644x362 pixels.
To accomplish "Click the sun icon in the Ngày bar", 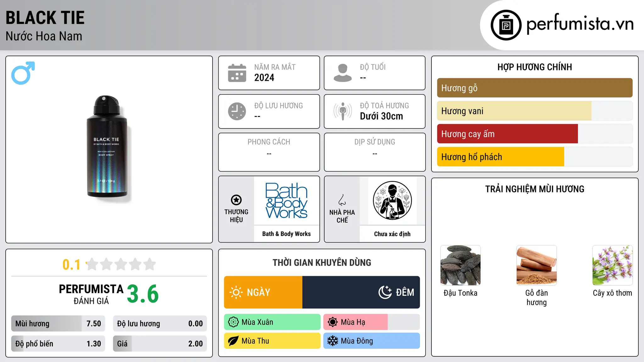I will point(236,292).
